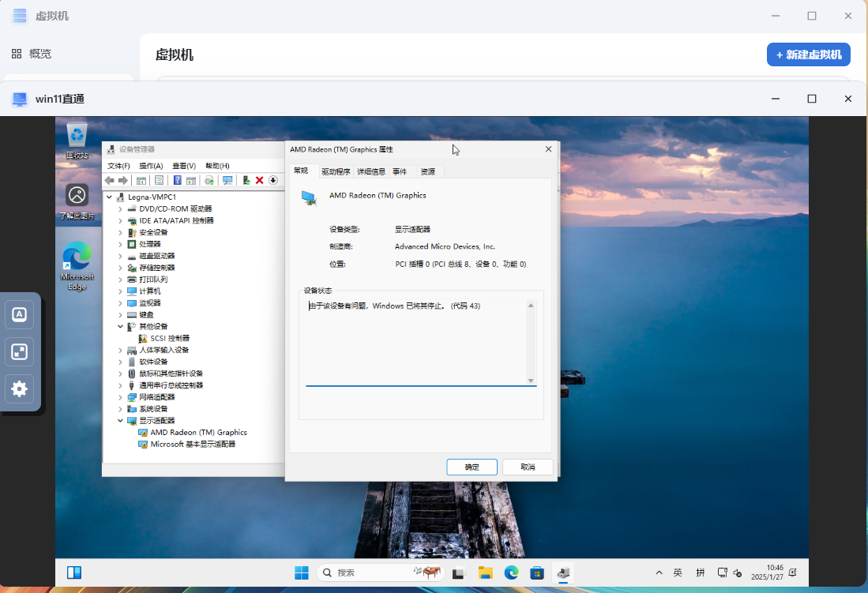Switch to the 资源 tab
Viewport: 868px width, 593px height.
427,171
